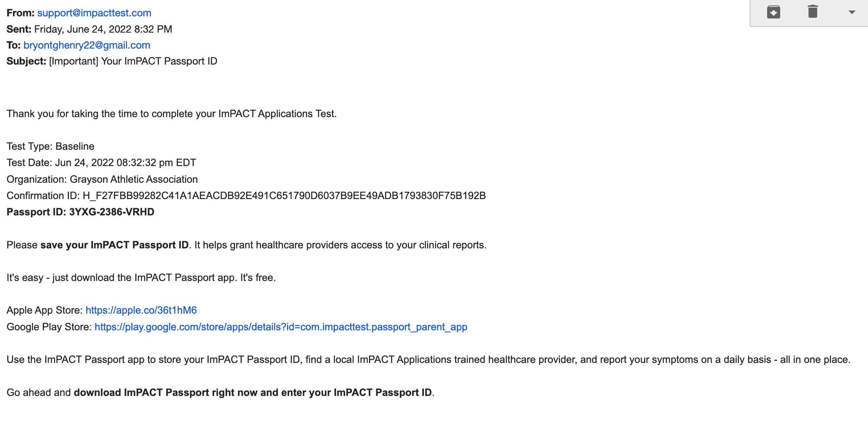Follow the Apple App Store link
The height and width of the screenshot is (430, 868).
(141, 310)
